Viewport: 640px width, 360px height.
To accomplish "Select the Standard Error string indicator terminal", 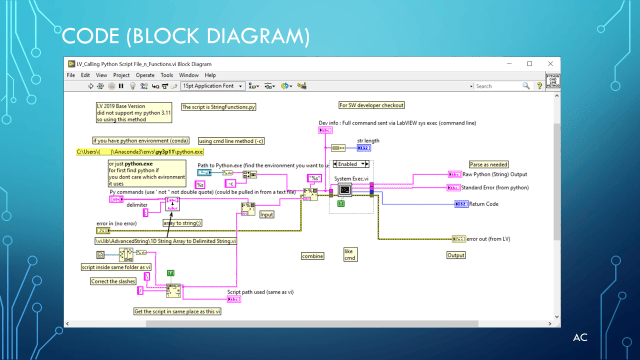I will pyautogui.click(x=453, y=188).
